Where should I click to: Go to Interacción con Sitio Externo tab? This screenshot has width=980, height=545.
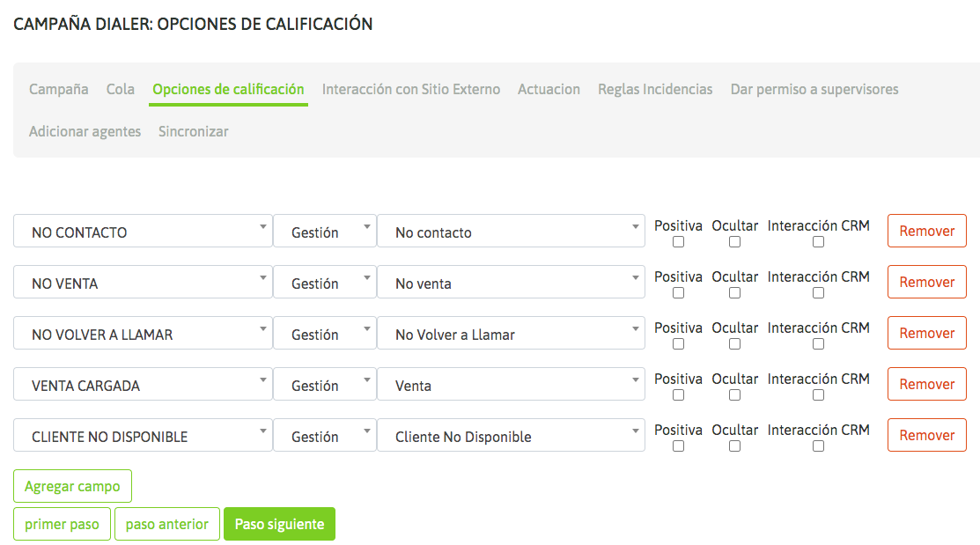coord(411,89)
